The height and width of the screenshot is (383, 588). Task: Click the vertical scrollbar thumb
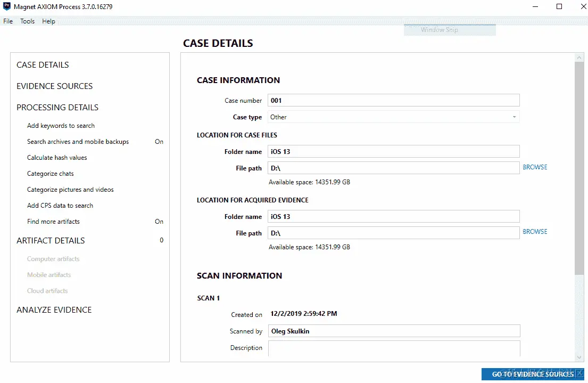pyautogui.click(x=579, y=168)
